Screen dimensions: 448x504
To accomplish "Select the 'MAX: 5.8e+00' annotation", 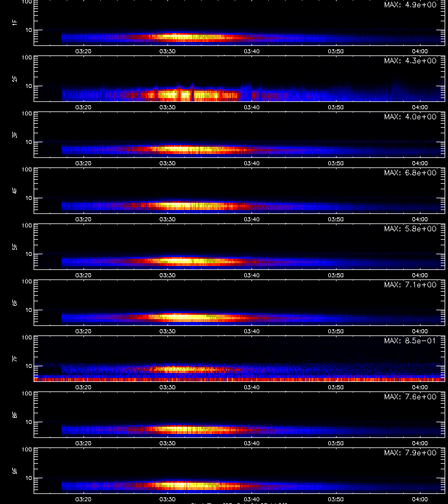I will (410, 228).
